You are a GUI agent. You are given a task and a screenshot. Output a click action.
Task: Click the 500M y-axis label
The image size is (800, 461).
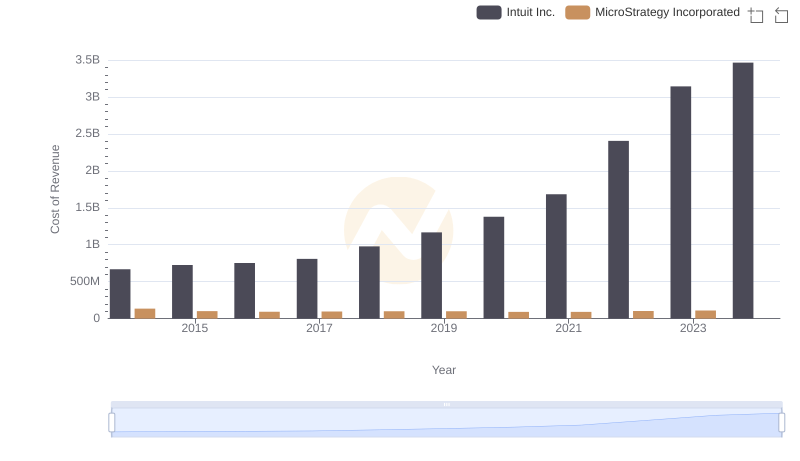click(x=85, y=281)
